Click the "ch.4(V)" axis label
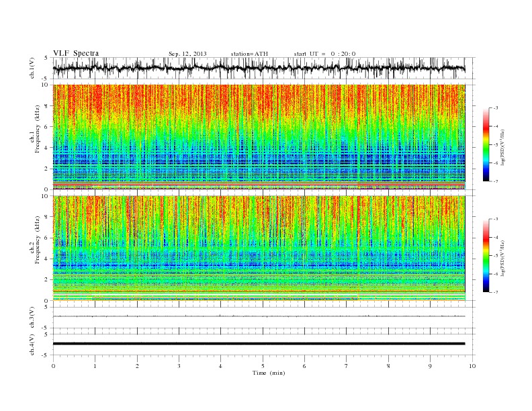Screen dimensions: 532x411 32,345
